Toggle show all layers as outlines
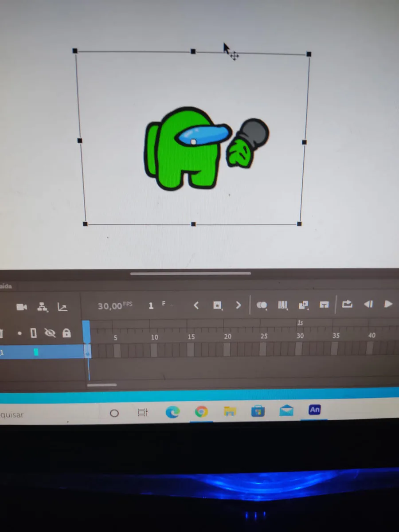The width and height of the screenshot is (399, 532). pyautogui.click(x=34, y=332)
